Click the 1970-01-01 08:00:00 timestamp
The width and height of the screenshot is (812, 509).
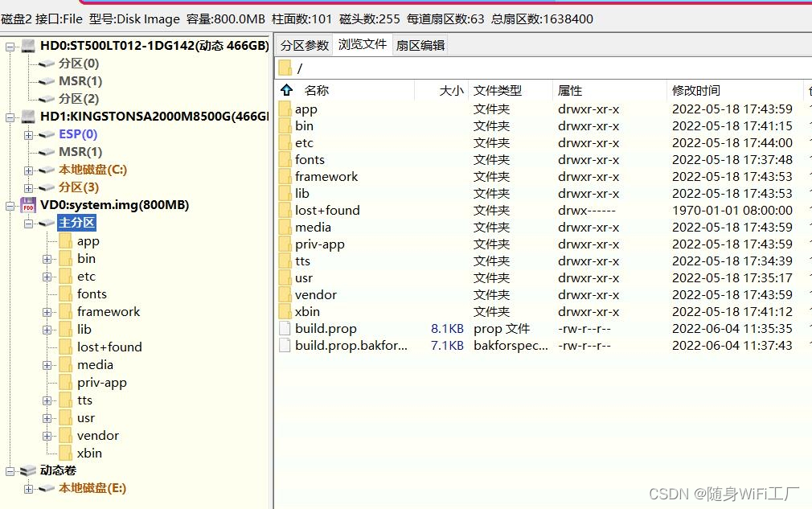pyautogui.click(x=732, y=211)
